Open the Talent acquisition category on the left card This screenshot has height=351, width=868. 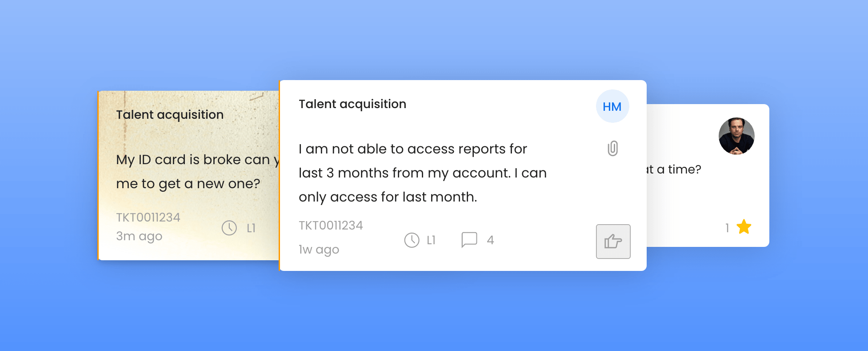coord(169,114)
